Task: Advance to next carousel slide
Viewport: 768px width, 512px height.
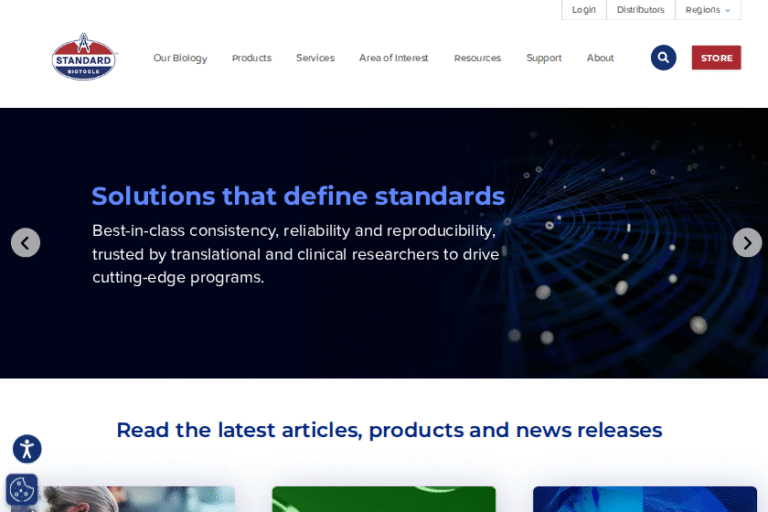Action: click(x=747, y=243)
